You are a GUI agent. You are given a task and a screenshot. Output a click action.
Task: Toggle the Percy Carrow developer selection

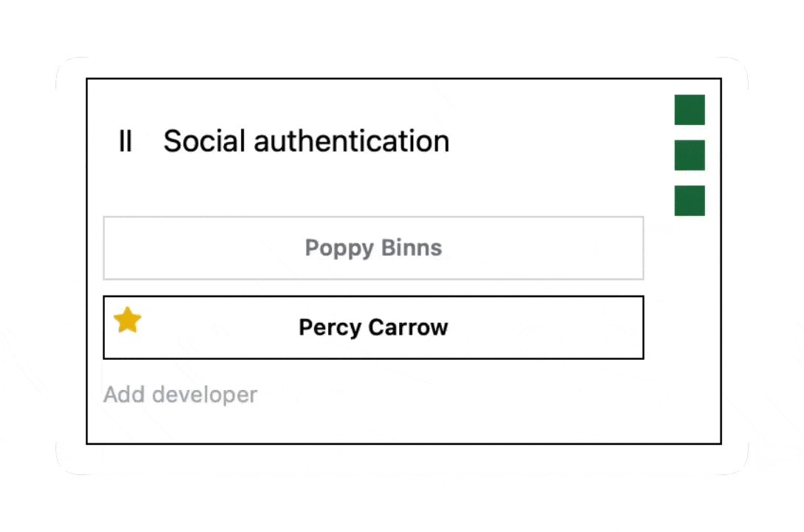(373, 328)
